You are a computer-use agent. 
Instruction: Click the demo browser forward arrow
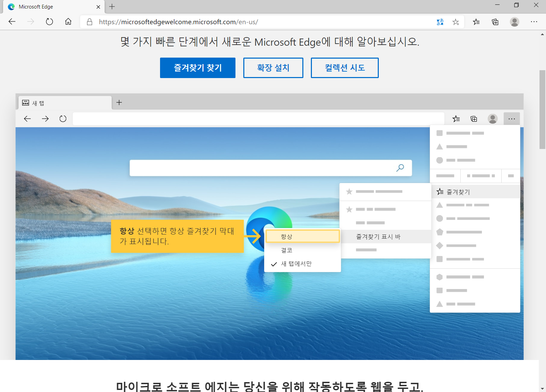[45, 119]
